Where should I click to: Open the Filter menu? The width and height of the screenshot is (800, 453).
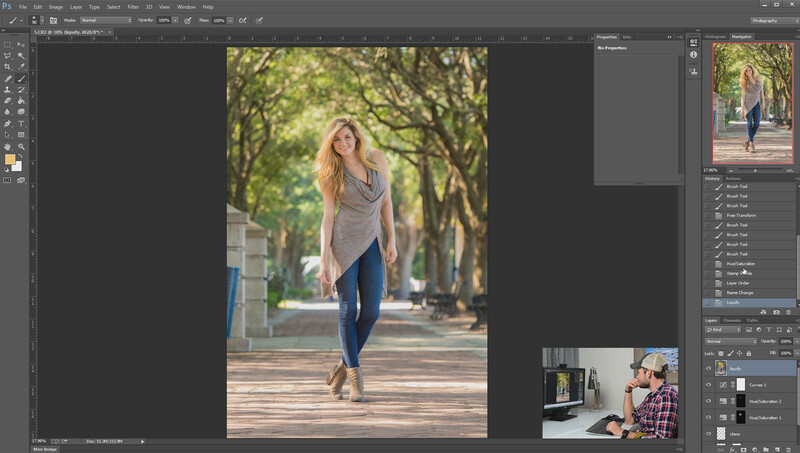pos(133,7)
